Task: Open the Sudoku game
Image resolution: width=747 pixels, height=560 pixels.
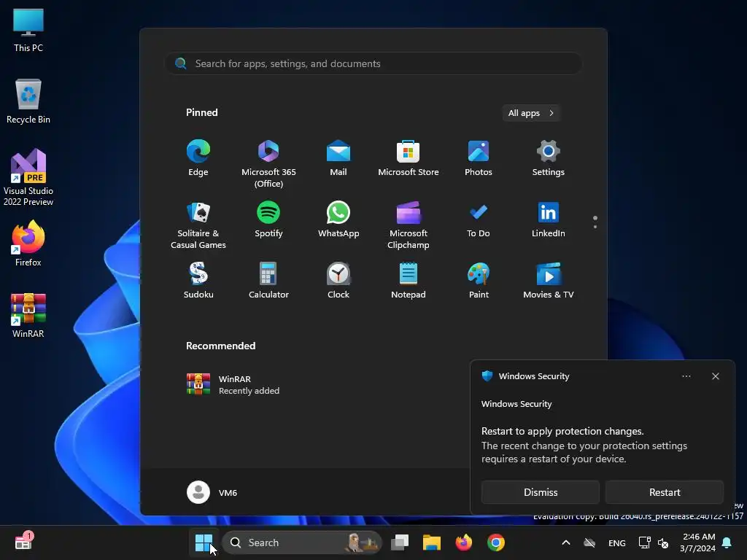Action: tap(198, 281)
